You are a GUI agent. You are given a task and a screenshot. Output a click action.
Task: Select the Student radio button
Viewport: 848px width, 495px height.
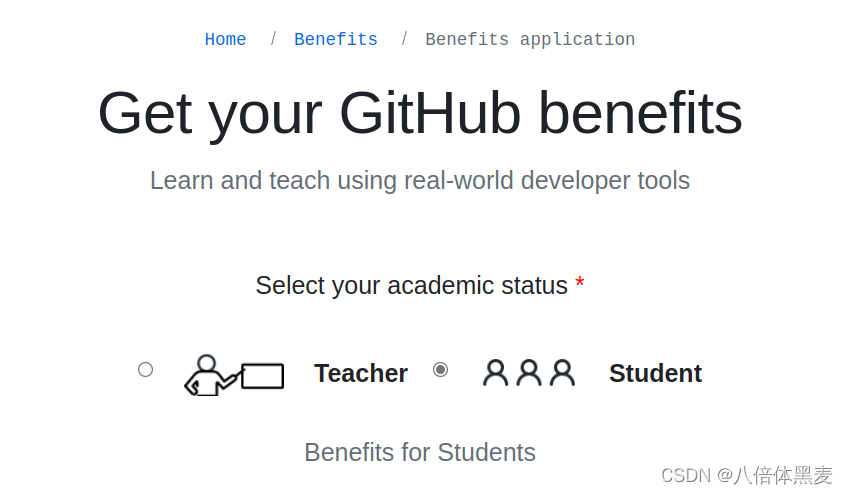pos(440,370)
